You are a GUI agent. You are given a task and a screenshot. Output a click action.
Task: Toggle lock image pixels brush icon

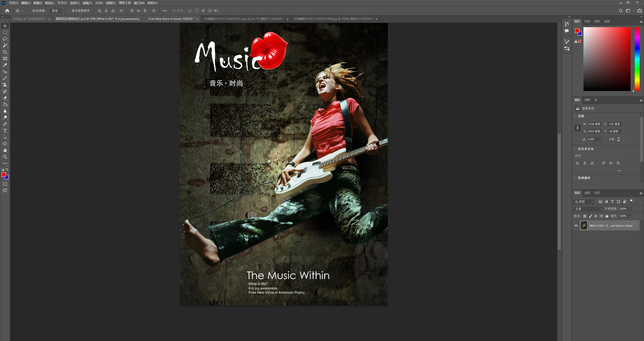[591, 216]
